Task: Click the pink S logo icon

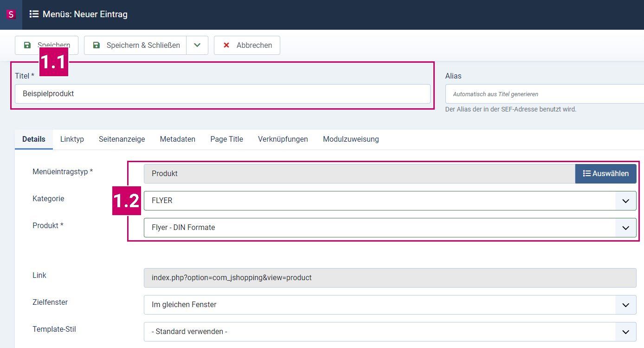Action: pyautogui.click(x=11, y=14)
